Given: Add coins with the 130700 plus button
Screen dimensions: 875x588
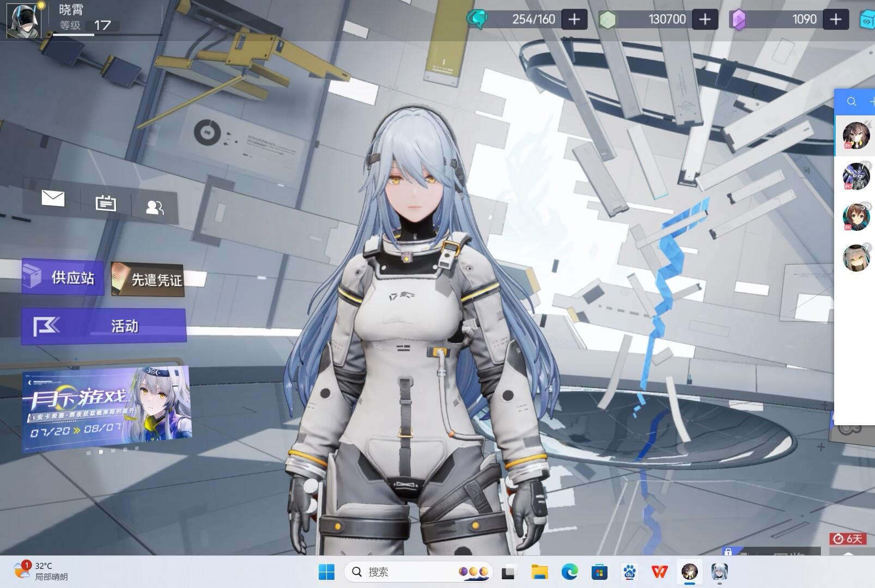Looking at the screenshot, I should click(x=704, y=20).
